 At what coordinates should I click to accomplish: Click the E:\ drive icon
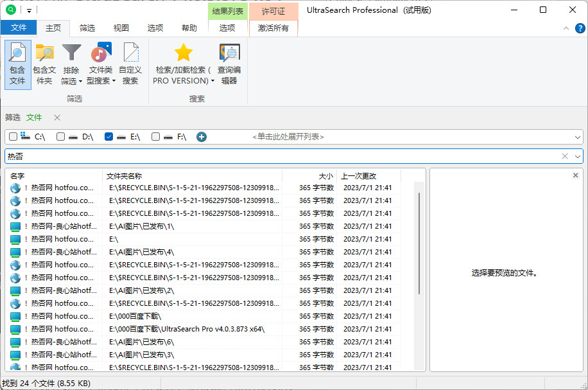[x=121, y=137]
